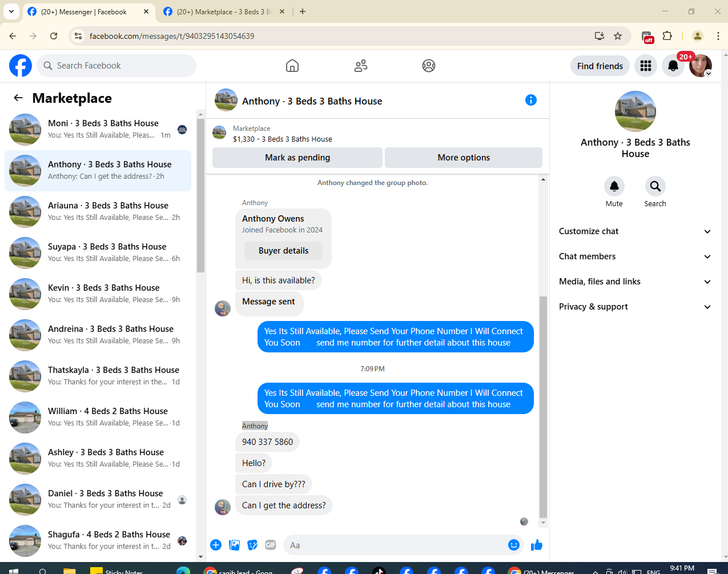The height and width of the screenshot is (574, 728).
Task: Open conversation information icon
Action: (531, 100)
